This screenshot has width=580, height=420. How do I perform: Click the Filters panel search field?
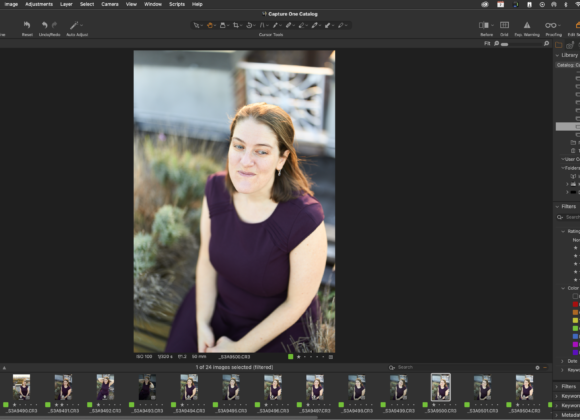point(568,217)
